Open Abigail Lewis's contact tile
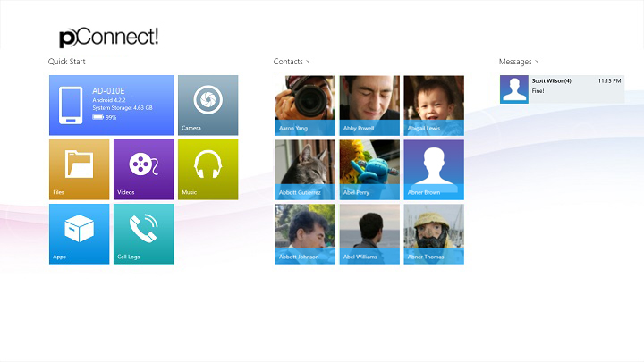The height and width of the screenshot is (362, 644). 434,105
